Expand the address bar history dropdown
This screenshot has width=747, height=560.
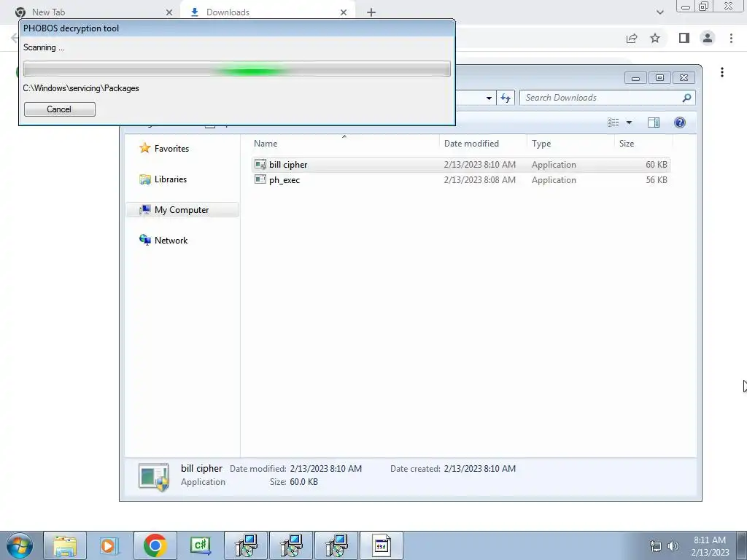click(x=489, y=98)
